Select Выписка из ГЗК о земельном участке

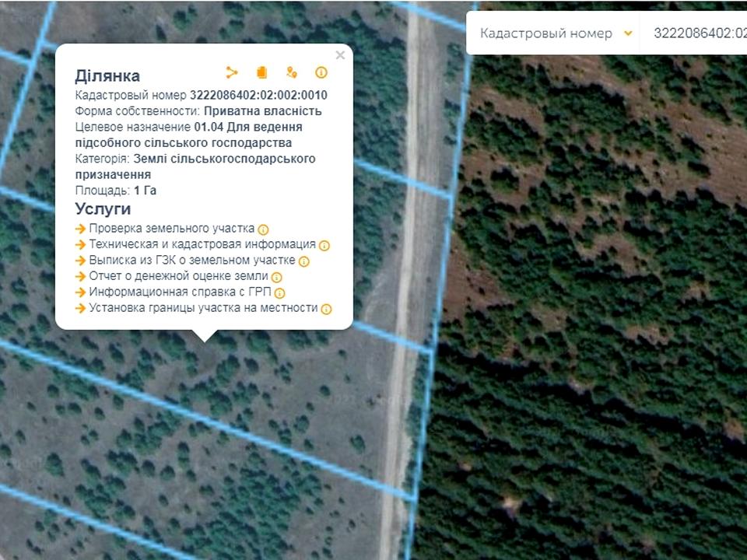click(x=191, y=261)
